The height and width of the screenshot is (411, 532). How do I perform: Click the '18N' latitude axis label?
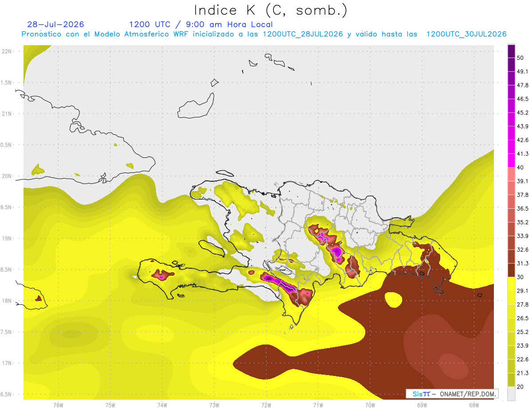pyautogui.click(x=7, y=301)
